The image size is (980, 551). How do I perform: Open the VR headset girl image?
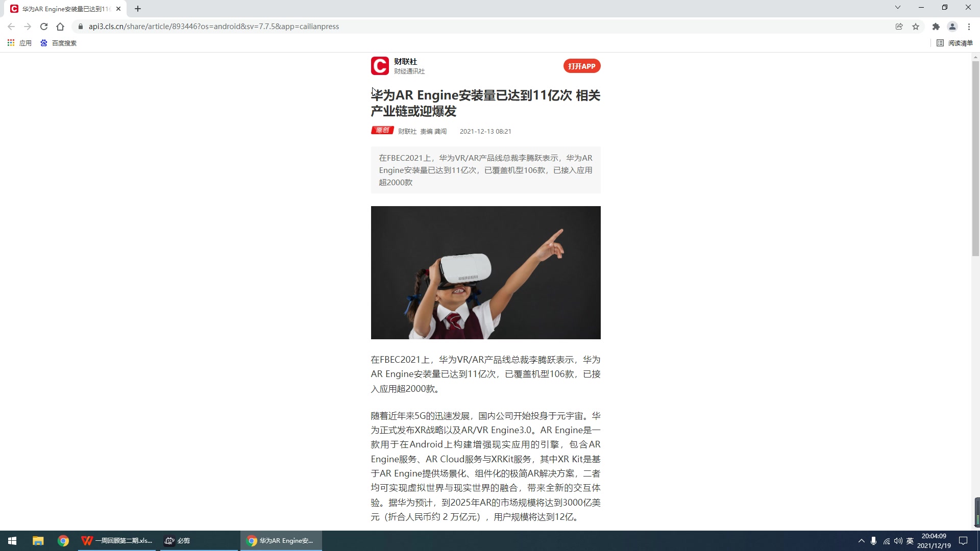(x=485, y=272)
